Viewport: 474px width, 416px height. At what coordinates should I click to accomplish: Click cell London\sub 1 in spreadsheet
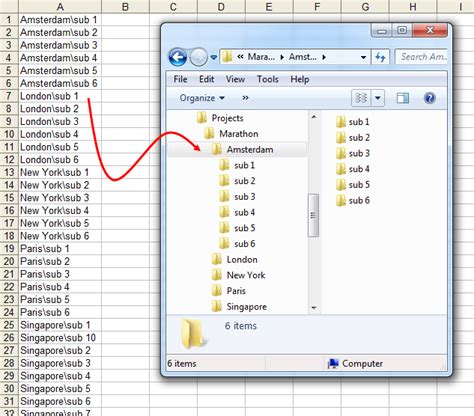(60, 96)
